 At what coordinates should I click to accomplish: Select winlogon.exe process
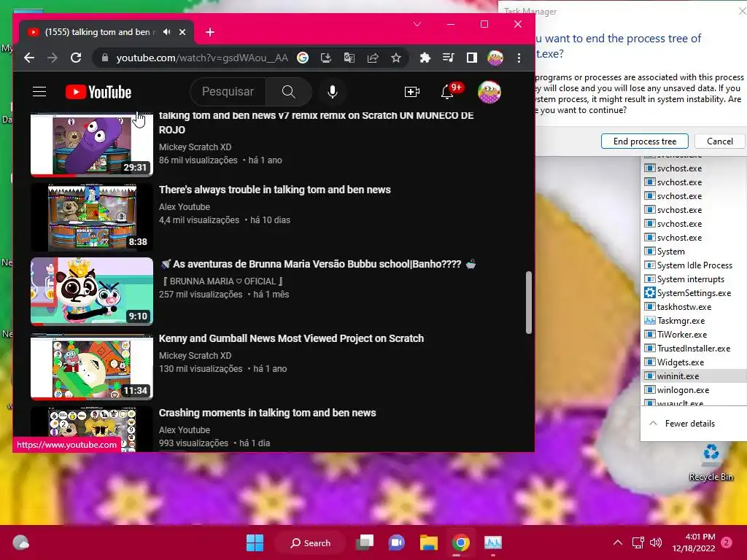tap(694, 389)
